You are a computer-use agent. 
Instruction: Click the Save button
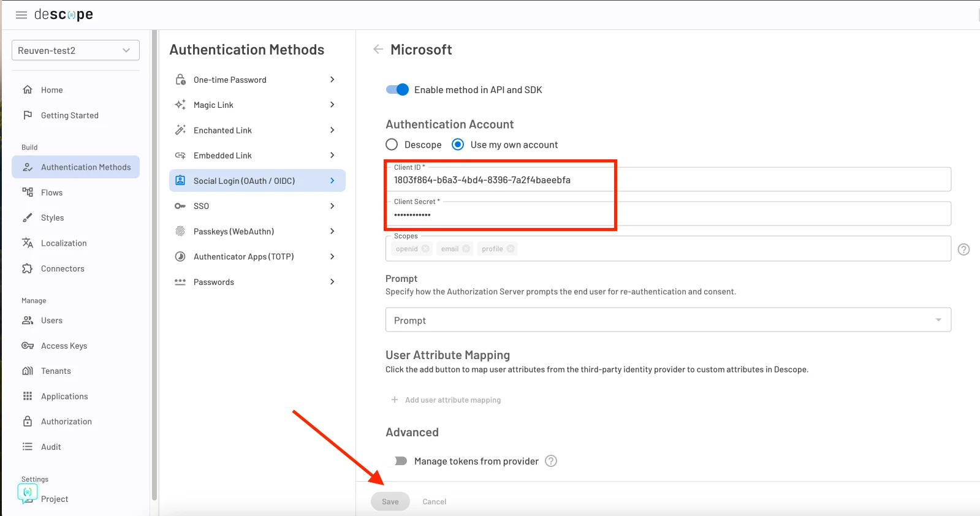[390, 501]
